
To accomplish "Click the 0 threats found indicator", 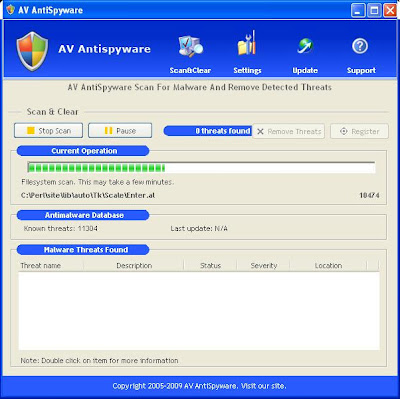I will (208, 131).
